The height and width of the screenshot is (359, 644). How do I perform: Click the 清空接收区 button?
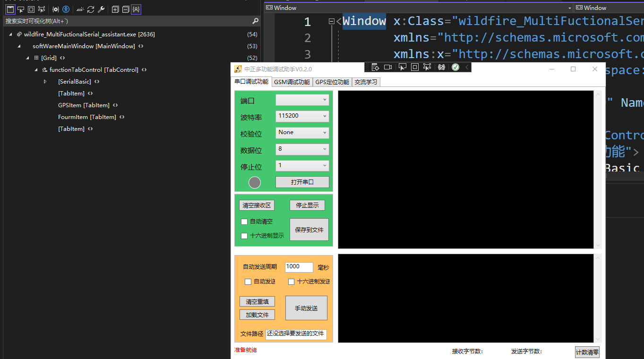pos(257,205)
